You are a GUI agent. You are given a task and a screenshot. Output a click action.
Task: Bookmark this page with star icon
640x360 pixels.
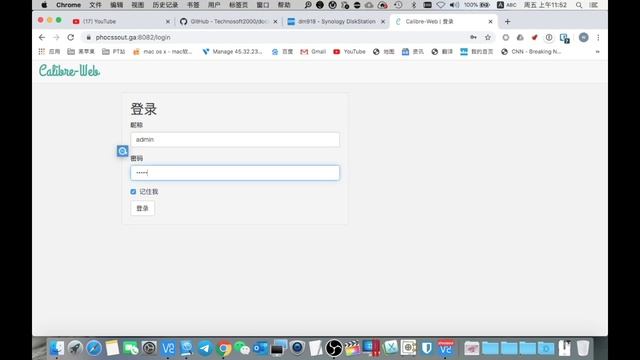point(488,37)
